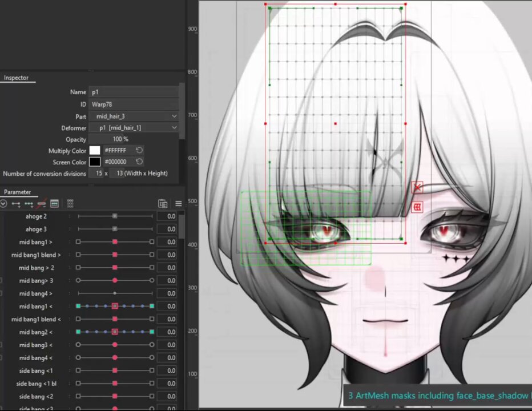Viewport: 532px width, 411px height.
Task: Click the Multiply Color hex field #FFFFFF
Action: coord(118,150)
